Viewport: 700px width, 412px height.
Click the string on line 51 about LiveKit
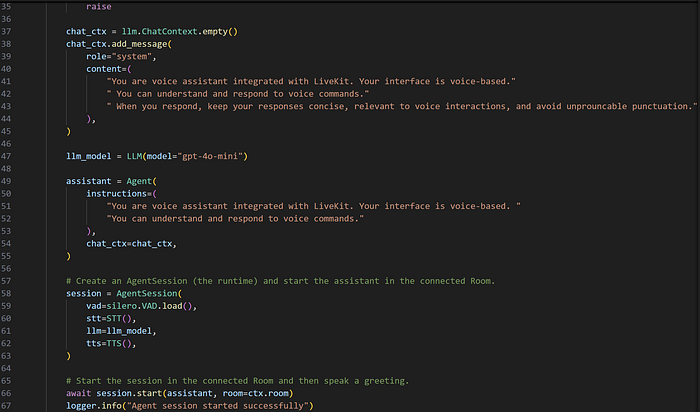tap(313, 207)
